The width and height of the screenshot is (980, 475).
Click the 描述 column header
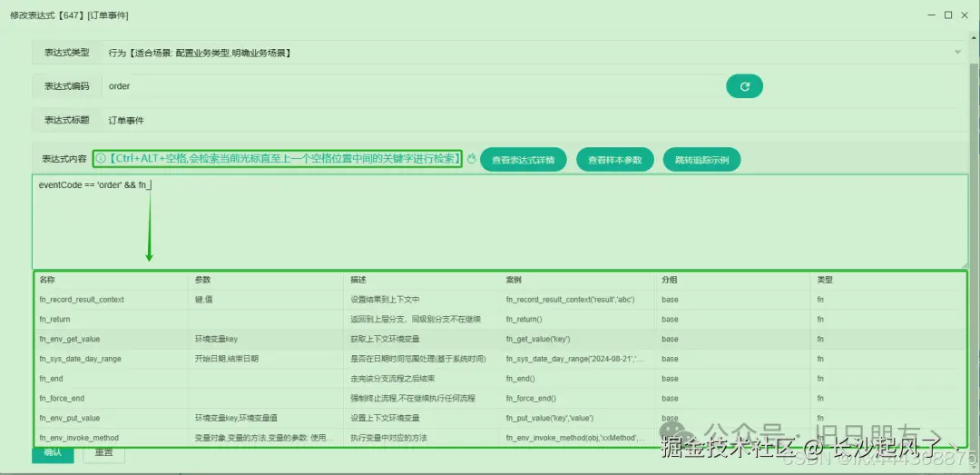[x=358, y=280]
